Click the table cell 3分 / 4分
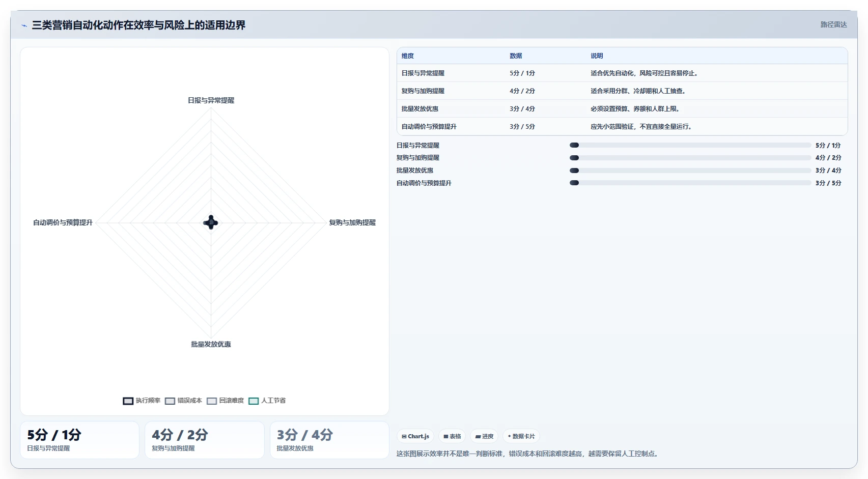The width and height of the screenshot is (868, 479). tap(522, 109)
